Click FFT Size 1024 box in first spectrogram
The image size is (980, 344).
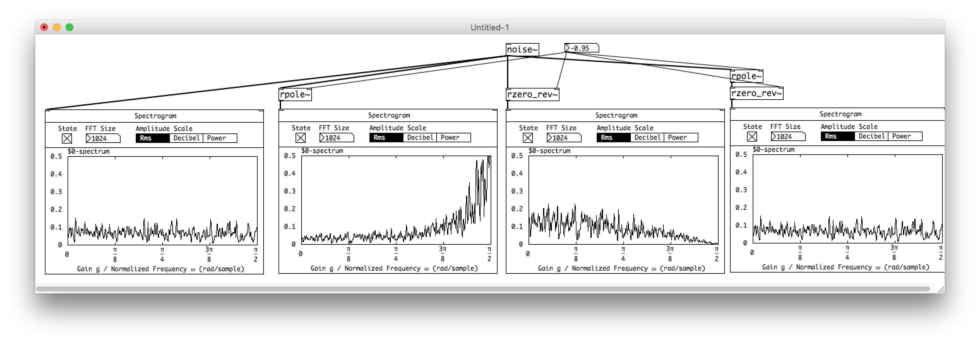pos(103,139)
